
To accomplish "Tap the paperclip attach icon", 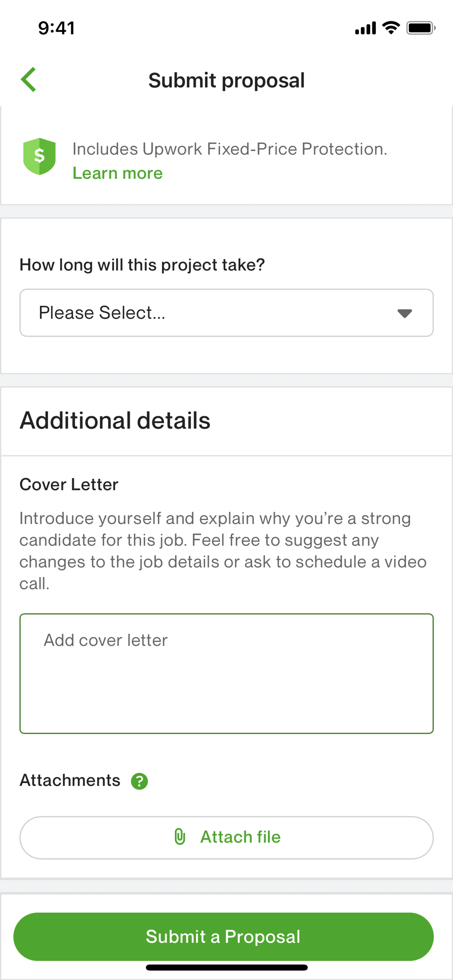I will [180, 837].
